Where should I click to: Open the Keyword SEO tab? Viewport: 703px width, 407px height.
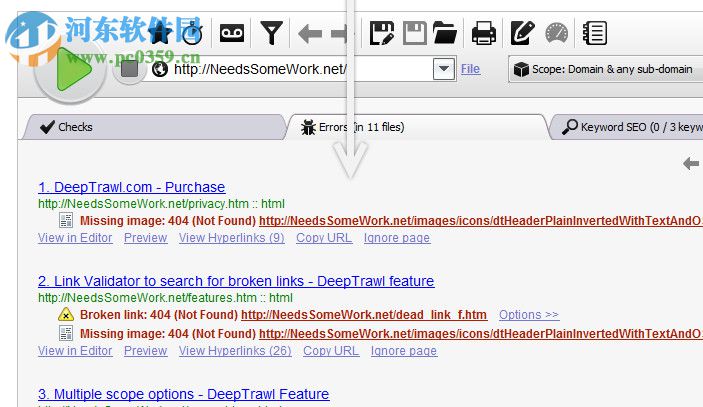(628, 127)
